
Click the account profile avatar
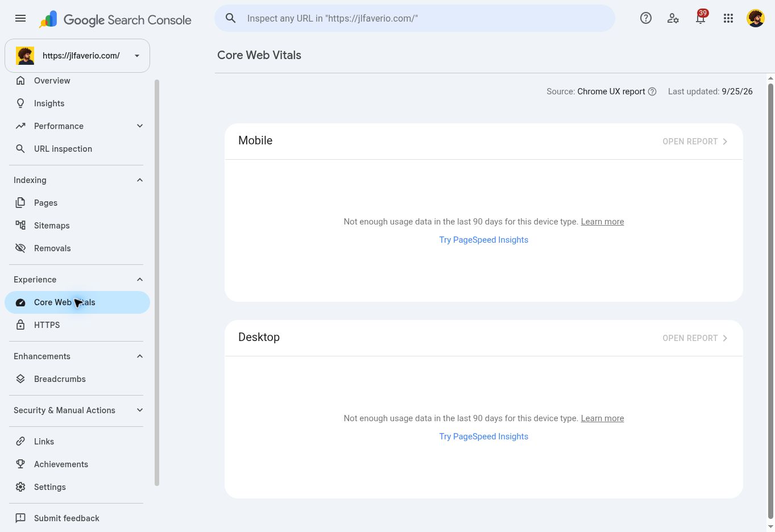(756, 18)
